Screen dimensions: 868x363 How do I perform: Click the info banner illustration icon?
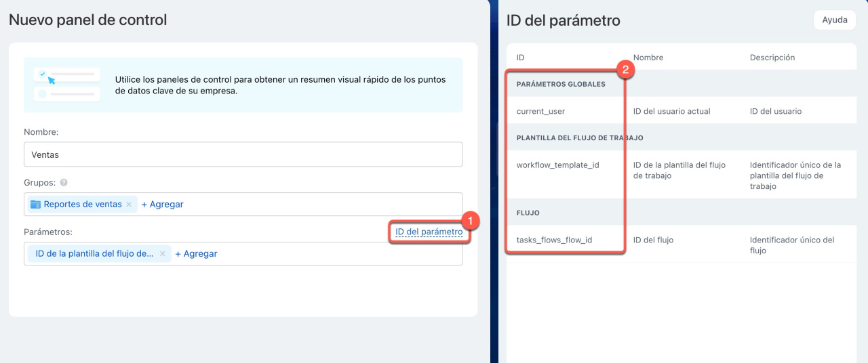tap(66, 85)
